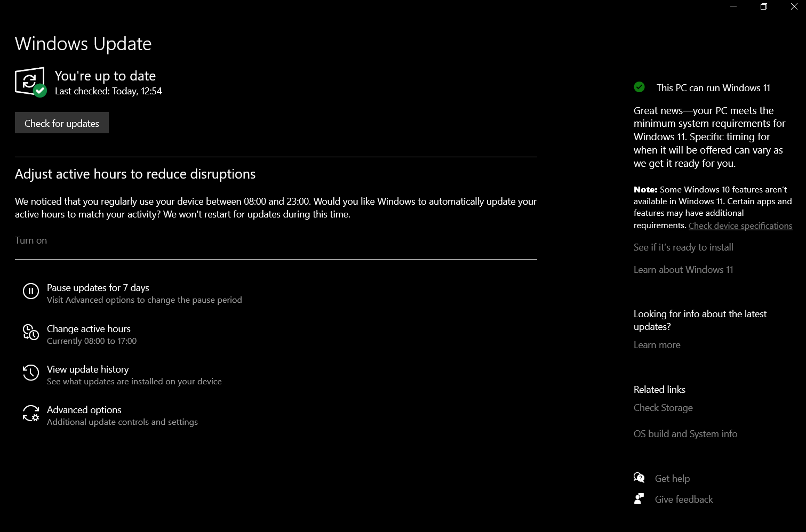Click the Get help link text
The height and width of the screenshot is (532, 806).
pos(672,479)
